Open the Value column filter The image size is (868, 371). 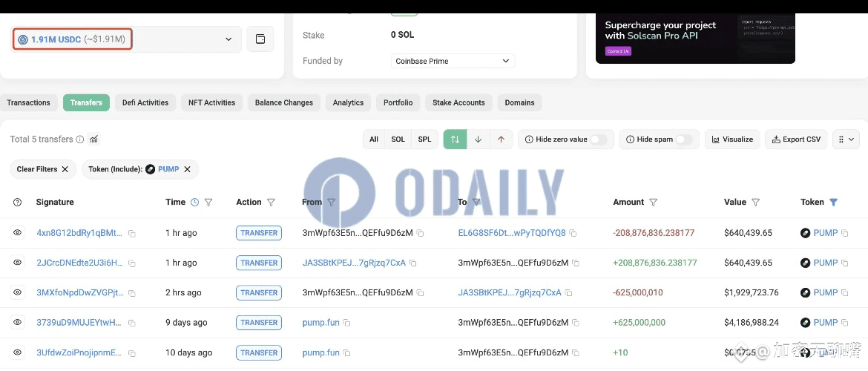(756, 203)
